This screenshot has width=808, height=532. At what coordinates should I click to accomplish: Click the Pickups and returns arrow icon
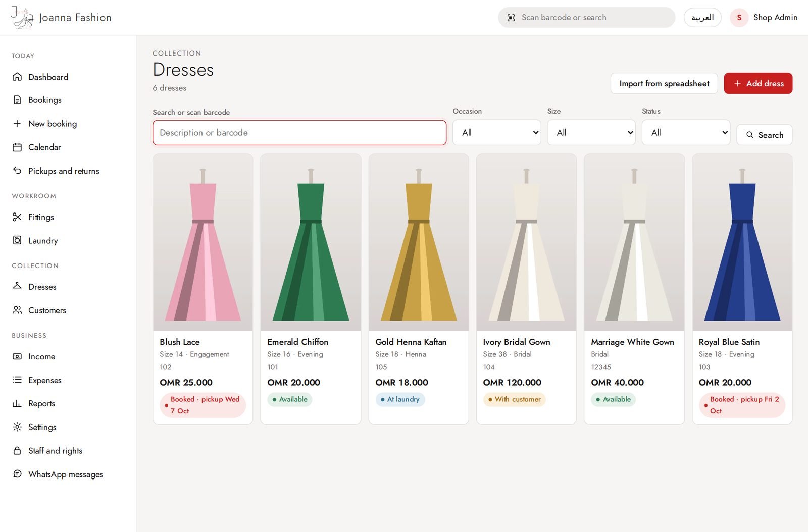point(17,171)
